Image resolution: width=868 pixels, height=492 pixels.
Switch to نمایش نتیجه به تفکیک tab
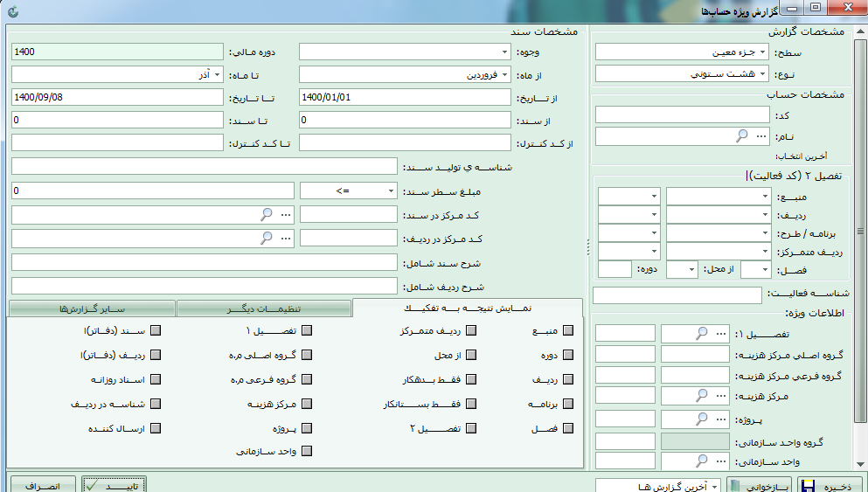467,308
